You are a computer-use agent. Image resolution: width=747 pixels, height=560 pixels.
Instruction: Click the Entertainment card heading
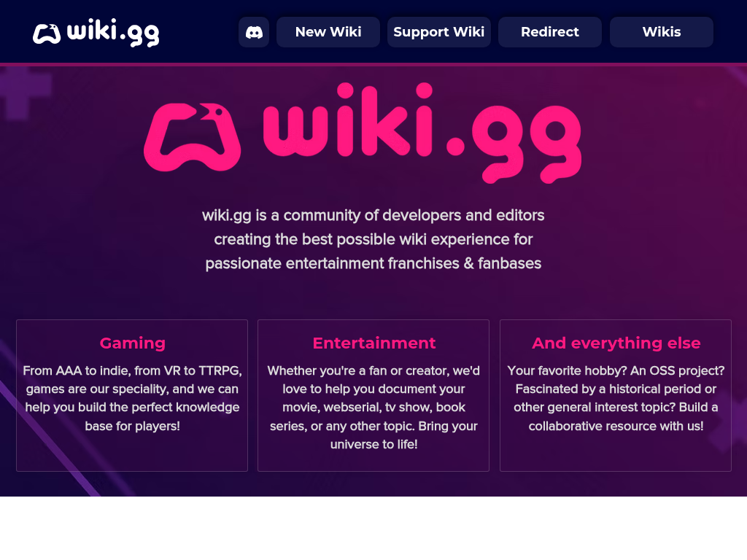pos(374,343)
